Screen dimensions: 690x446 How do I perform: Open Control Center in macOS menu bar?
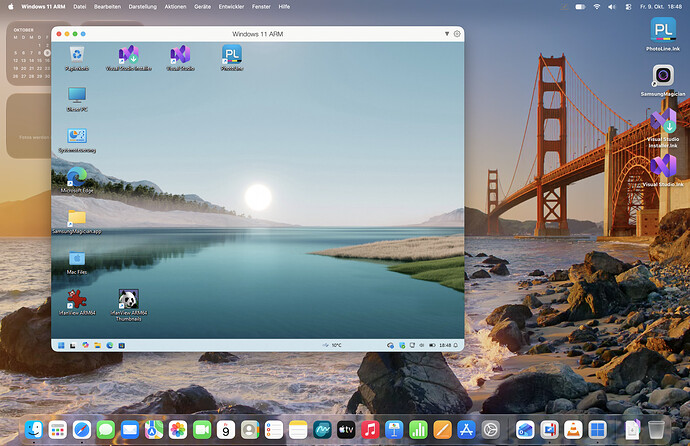click(628, 7)
